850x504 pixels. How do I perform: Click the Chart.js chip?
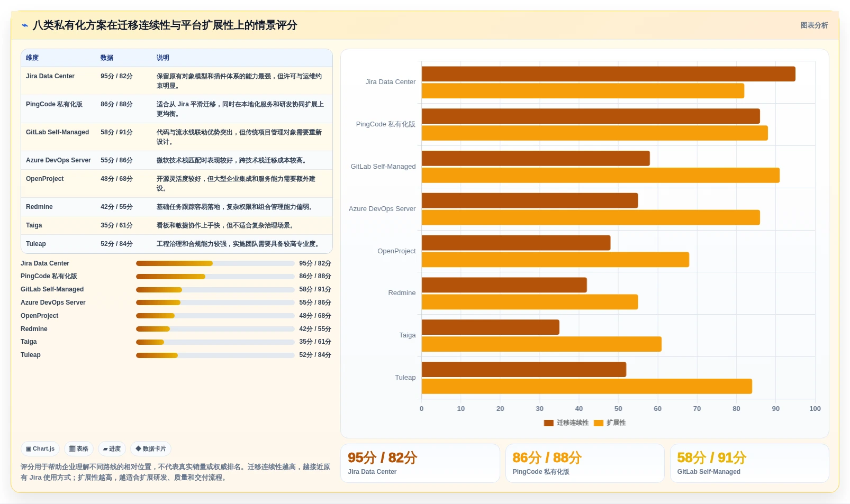[x=40, y=448]
